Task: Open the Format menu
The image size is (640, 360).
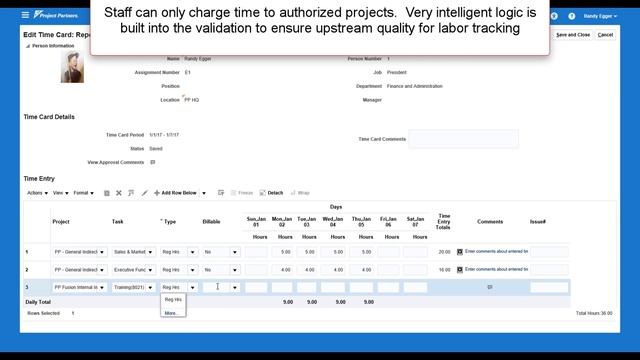Action: pyautogui.click(x=83, y=193)
